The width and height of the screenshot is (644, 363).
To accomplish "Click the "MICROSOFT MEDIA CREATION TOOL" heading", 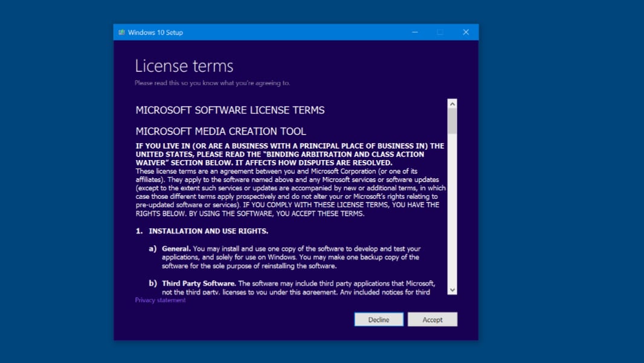I will coord(221,131).
